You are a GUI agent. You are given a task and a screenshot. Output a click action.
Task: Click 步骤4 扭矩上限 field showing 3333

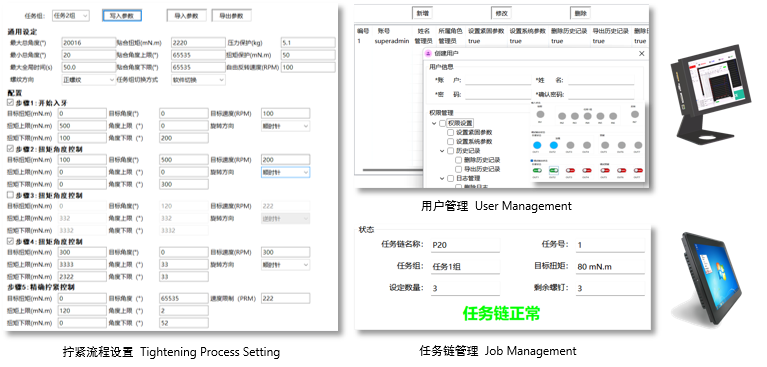point(82,265)
